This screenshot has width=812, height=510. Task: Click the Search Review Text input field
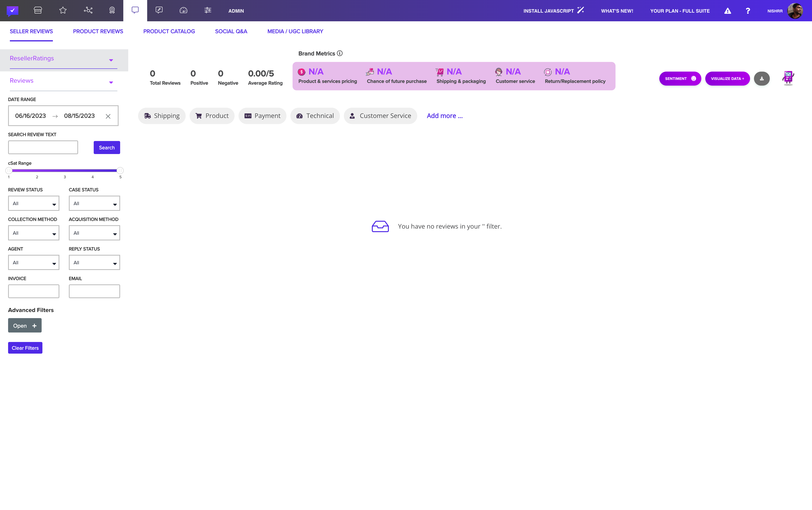[x=43, y=148]
